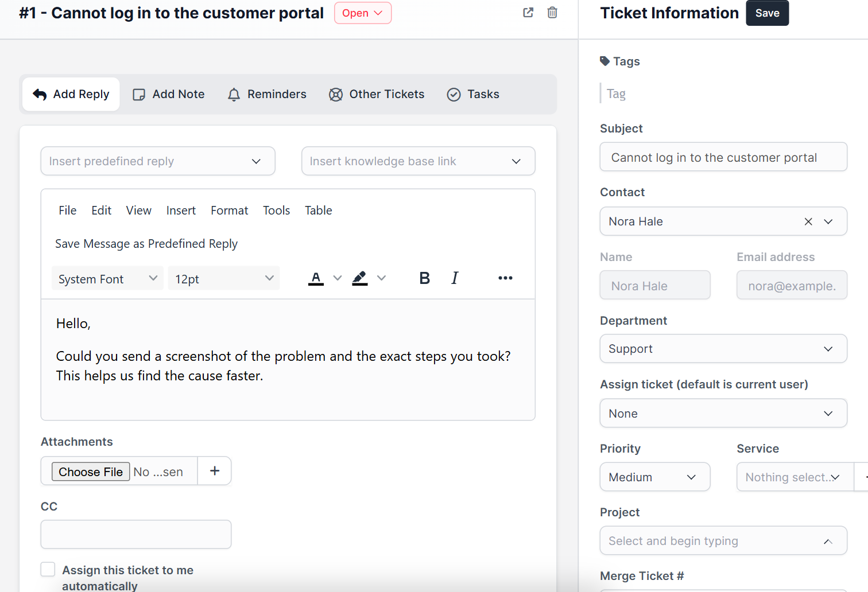Show more editor toolbar options

[x=505, y=278]
